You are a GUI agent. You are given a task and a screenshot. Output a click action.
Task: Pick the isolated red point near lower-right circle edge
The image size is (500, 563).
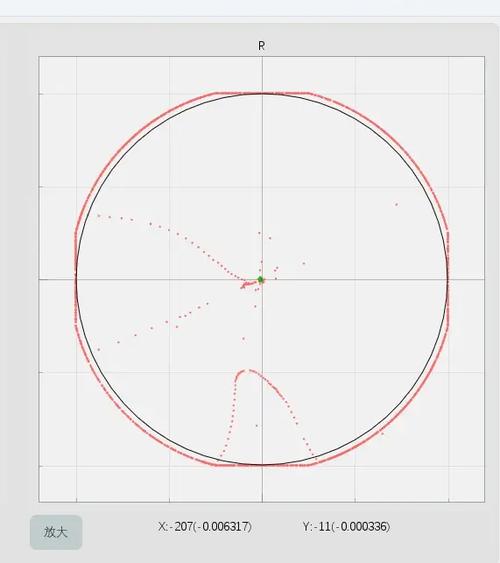coord(383,434)
